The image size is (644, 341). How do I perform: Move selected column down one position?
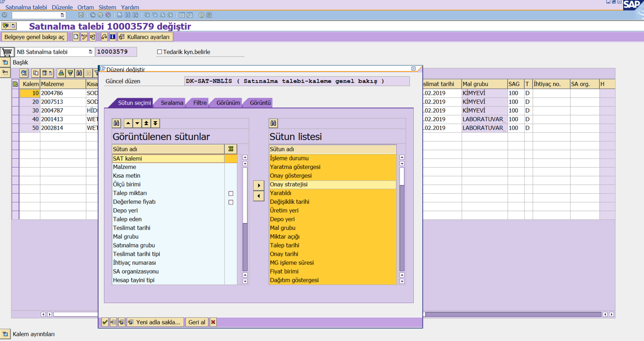137,123
